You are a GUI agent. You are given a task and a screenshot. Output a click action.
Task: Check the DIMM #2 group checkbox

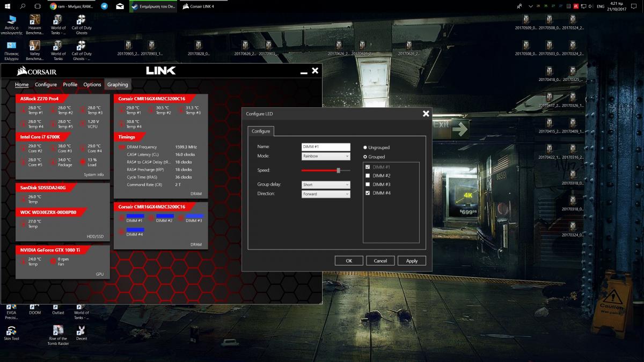tap(368, 176)
